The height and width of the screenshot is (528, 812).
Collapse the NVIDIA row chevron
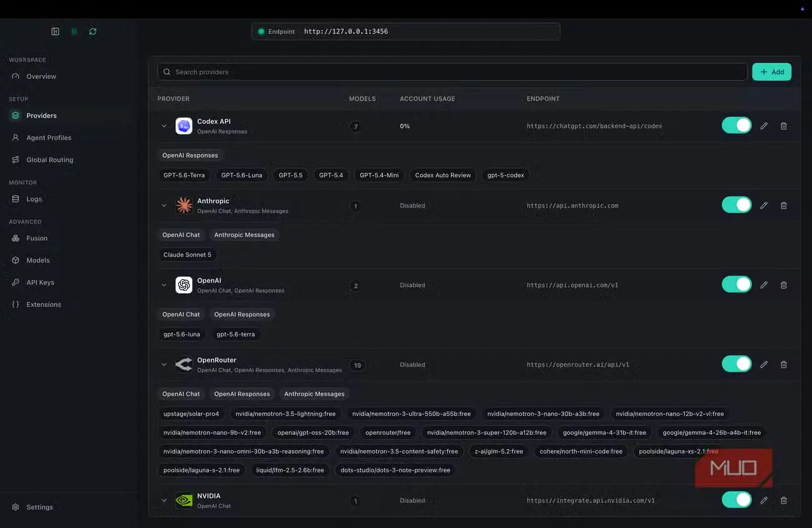(164, 500)
